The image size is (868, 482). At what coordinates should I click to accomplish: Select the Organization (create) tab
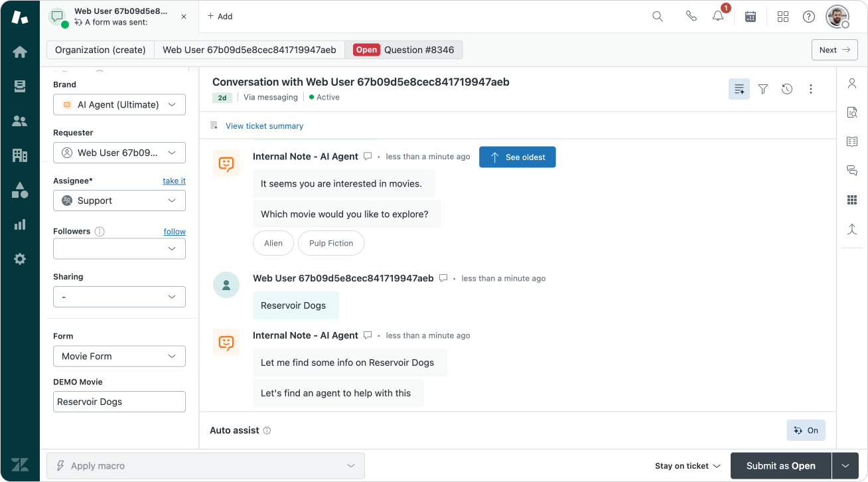[100, 50]
